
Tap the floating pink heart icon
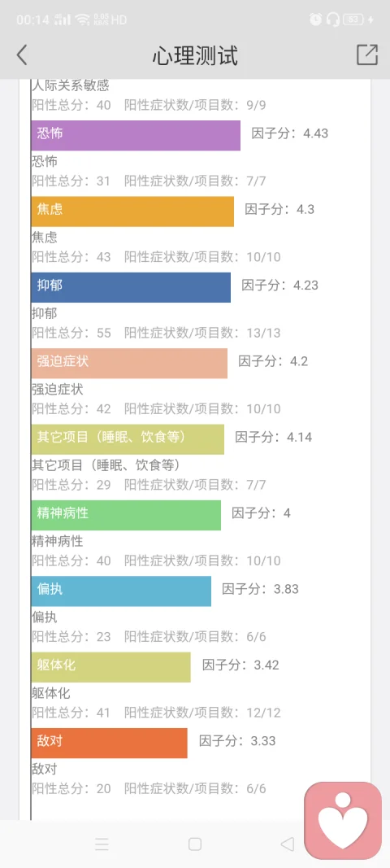tap(343, 819)
